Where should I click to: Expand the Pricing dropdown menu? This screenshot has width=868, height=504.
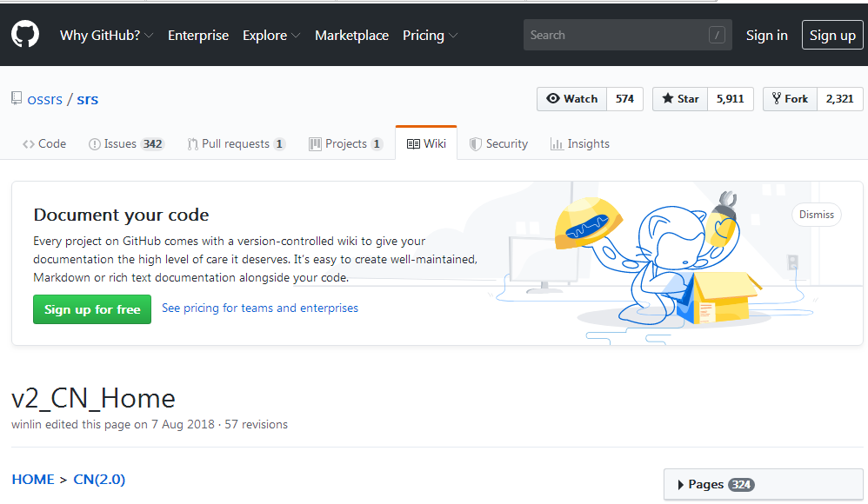pyautogui.click(x=430, y=36)
